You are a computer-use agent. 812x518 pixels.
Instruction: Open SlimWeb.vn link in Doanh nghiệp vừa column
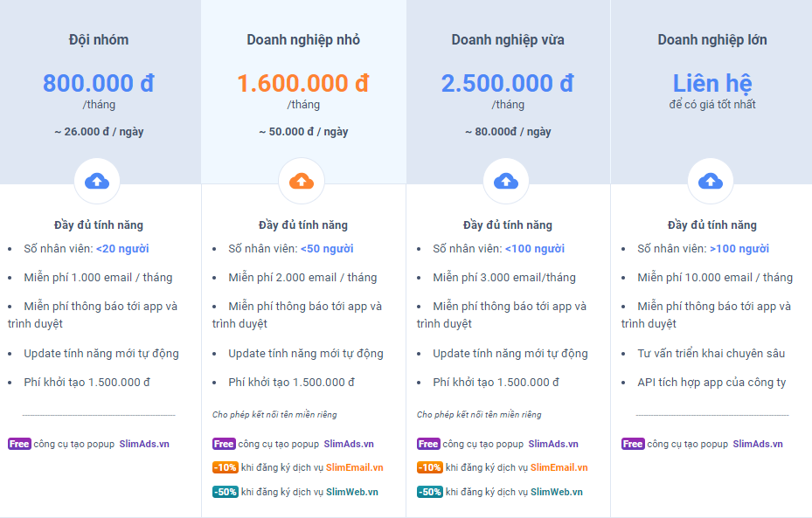pyautogui.click(x=557, y=492)
